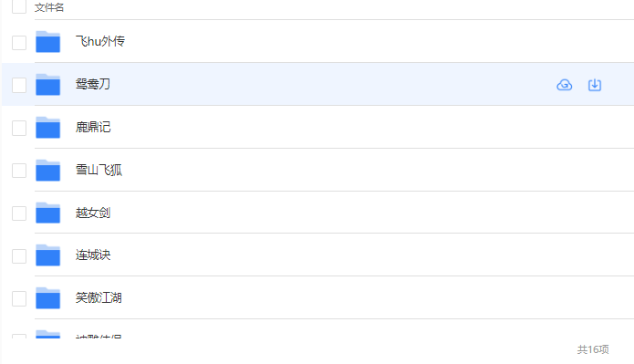Open the 笑傲江湖 folder icon

point(47,298)
